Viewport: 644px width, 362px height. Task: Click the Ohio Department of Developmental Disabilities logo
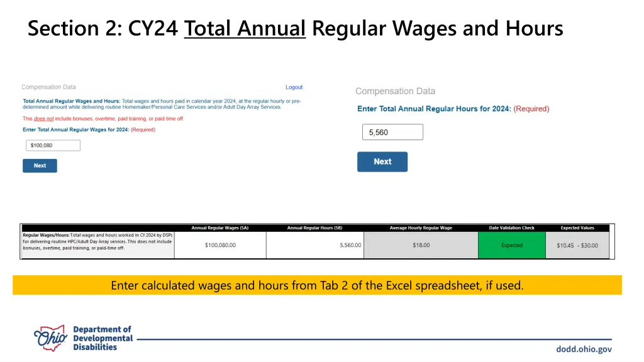(84, 338)
